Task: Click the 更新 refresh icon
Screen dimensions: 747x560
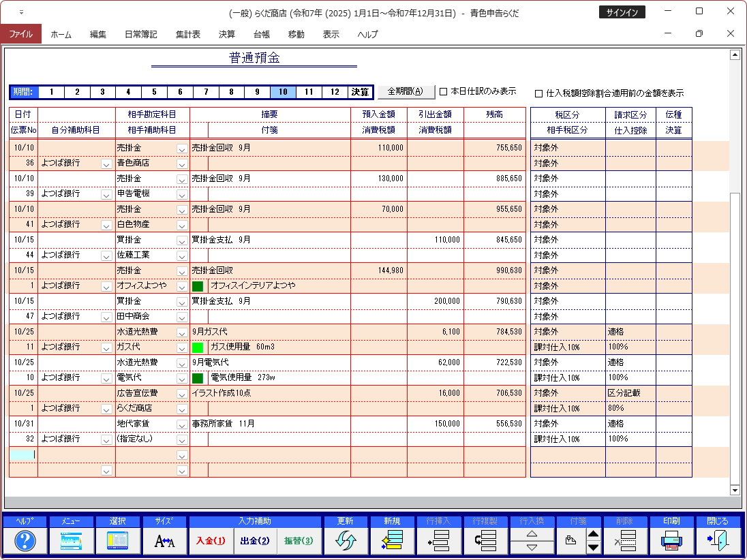Action: pos(345,542)
